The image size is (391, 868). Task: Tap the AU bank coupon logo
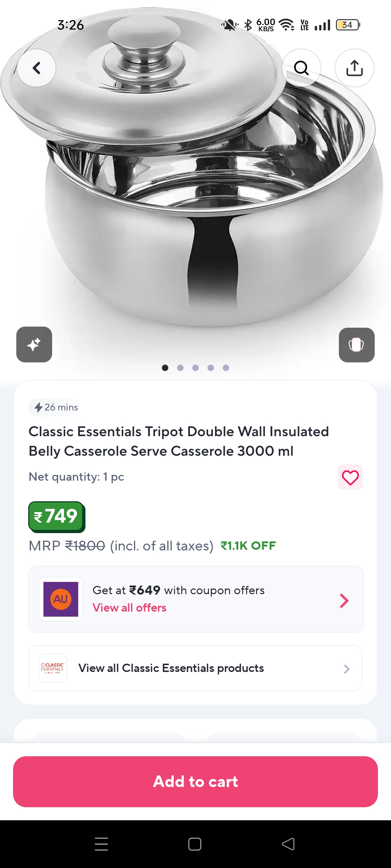tap(60, 599)
